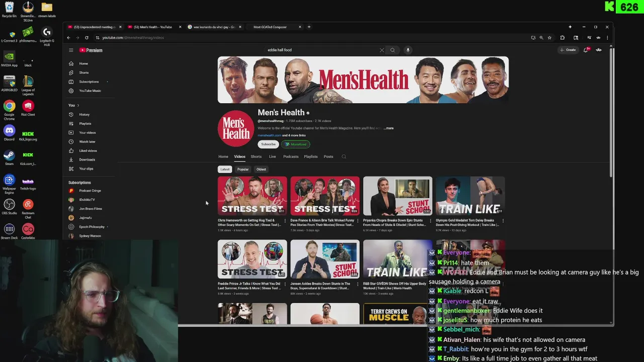Open the channel Home tab
This screenshot has height=362, width=644.
[x=223, y=156]
